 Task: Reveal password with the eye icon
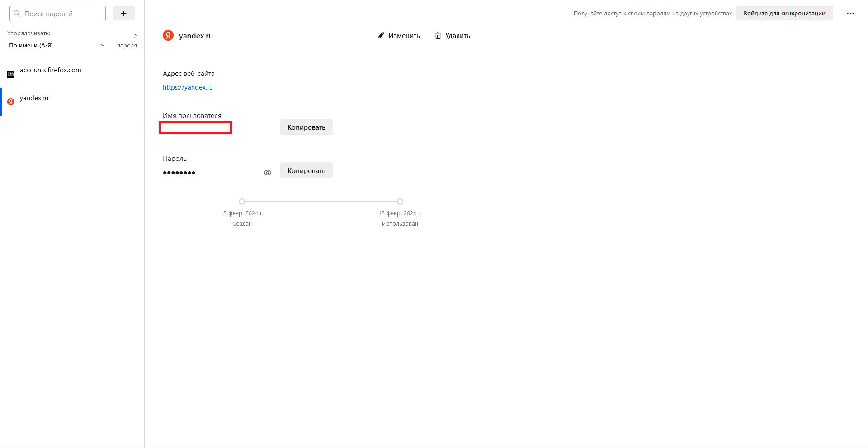[268, 173]
